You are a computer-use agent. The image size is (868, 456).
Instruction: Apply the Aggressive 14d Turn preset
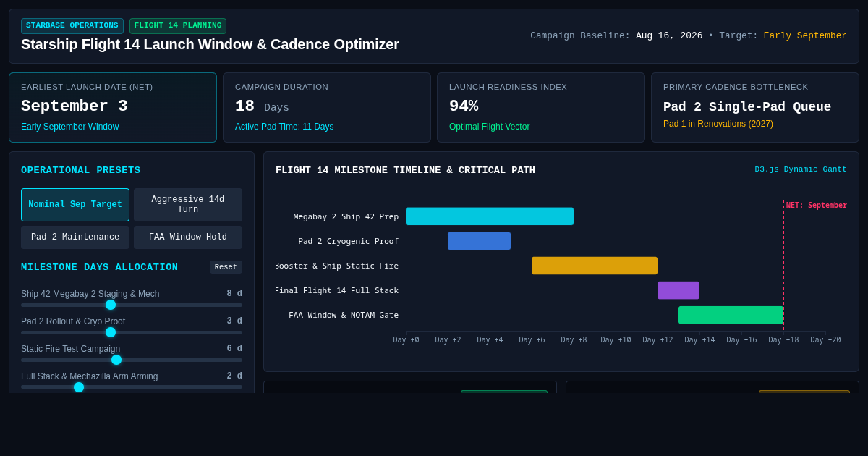point(188,205)
